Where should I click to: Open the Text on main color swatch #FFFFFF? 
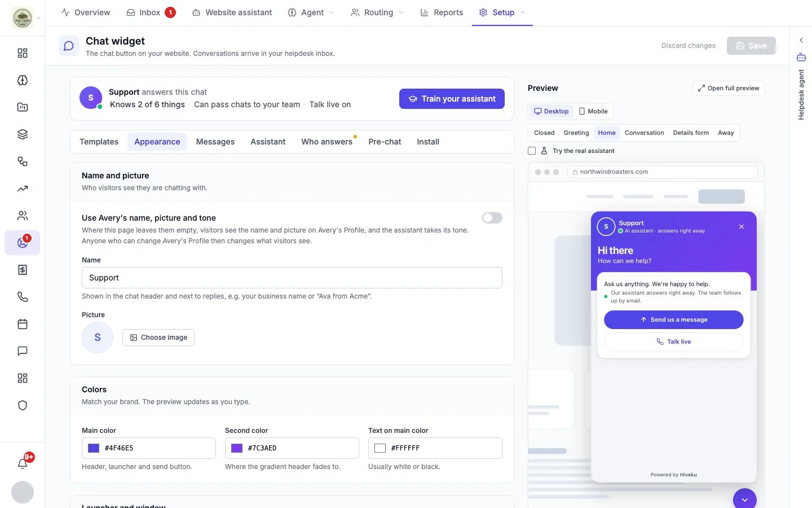pyautogui.click(x=380, y=448)
